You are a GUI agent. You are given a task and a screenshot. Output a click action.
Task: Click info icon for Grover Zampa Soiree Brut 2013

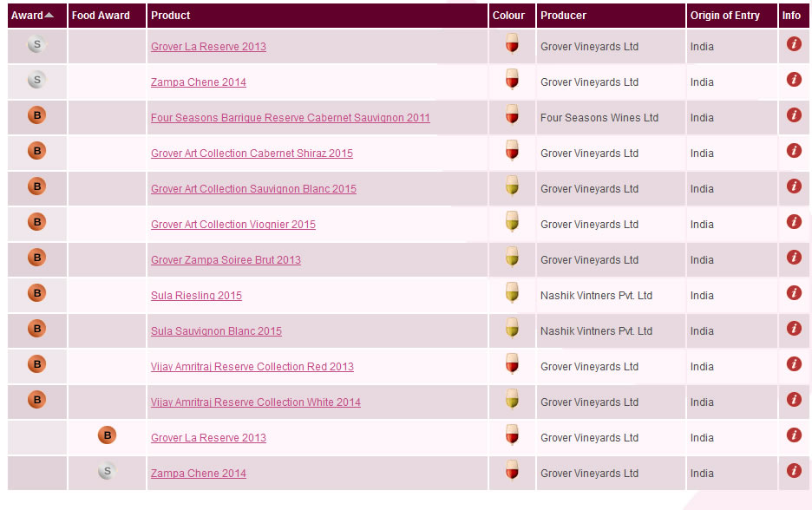(794, 257)
